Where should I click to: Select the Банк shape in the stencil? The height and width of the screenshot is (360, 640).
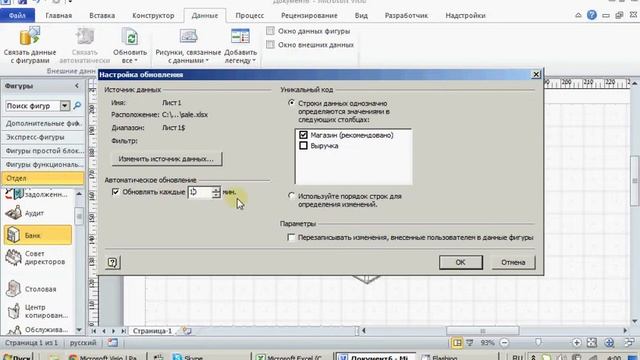point(38,236)
